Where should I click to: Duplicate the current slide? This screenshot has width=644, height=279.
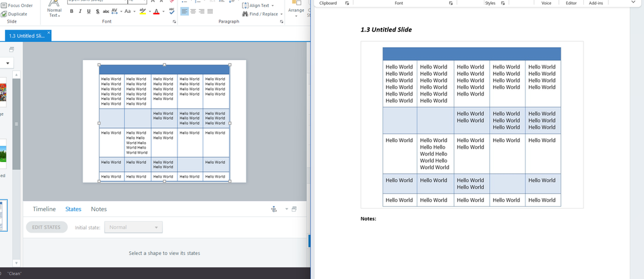click(14, 14)
